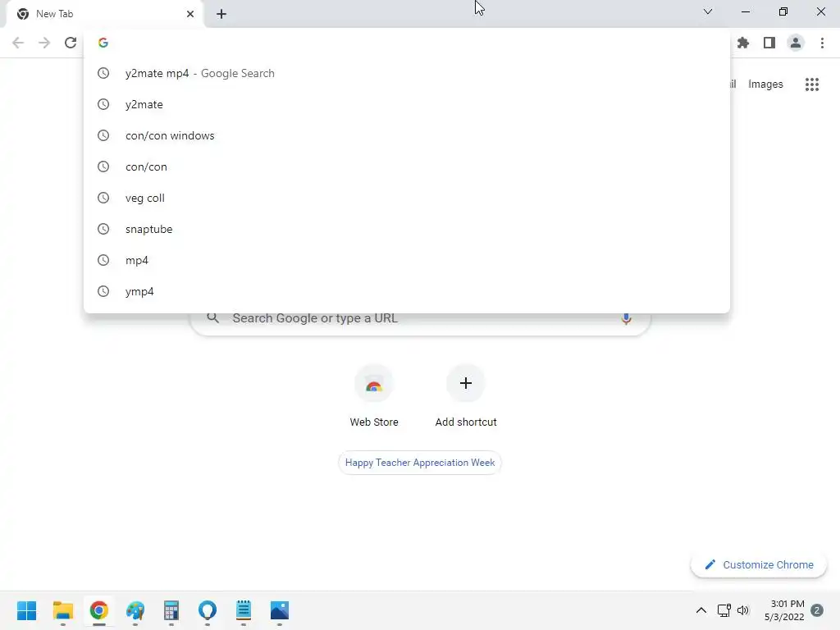Open the notification count badge
Image resolution: width=840 pixels, height=630 pixels.
click(x=817, y=610)
